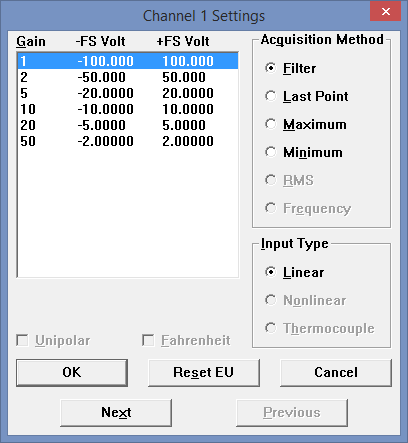Image resolution: width=408 pixels, height=443 pixels.
Task: Click the OK button
Action: tap(72, 373)
